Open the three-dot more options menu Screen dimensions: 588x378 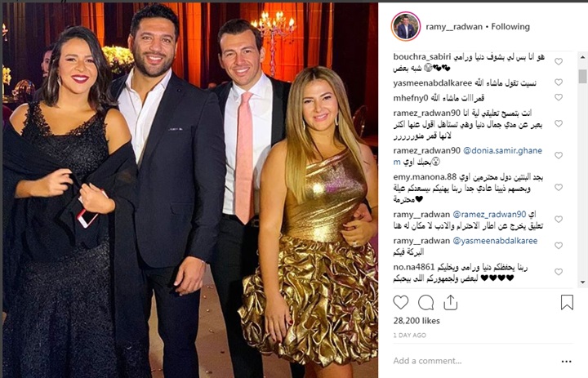click(566, 362)
